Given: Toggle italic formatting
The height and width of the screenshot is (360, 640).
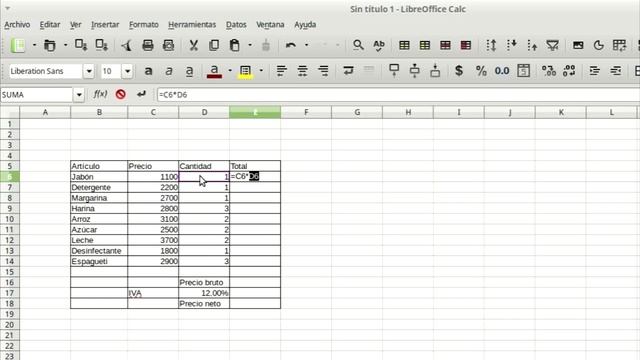Looking at the screenshot, I should [x=169, y=71].
